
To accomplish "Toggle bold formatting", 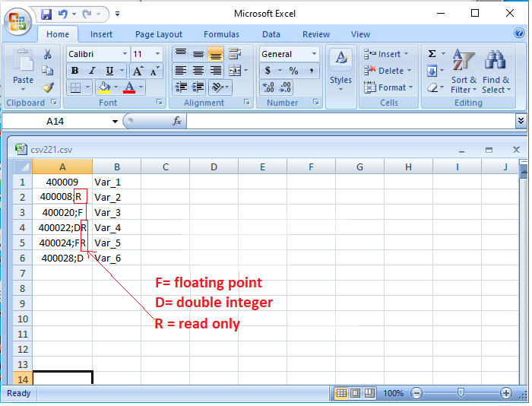I will click(x=75, y=71).
